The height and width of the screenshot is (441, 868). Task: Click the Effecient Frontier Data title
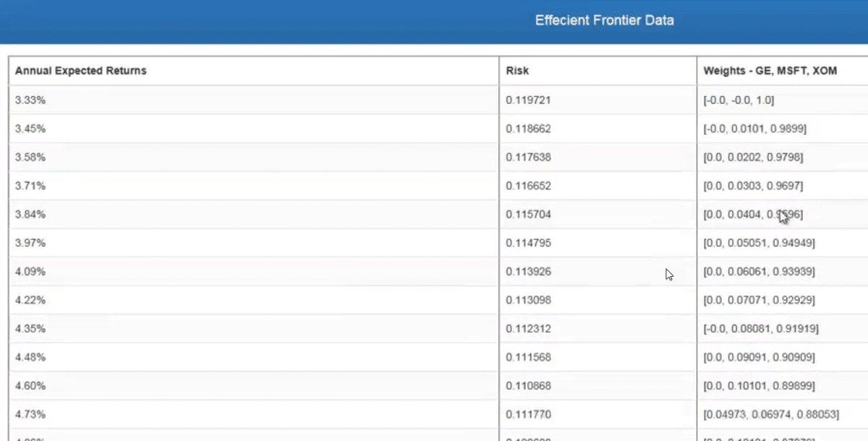click(604, 20)
